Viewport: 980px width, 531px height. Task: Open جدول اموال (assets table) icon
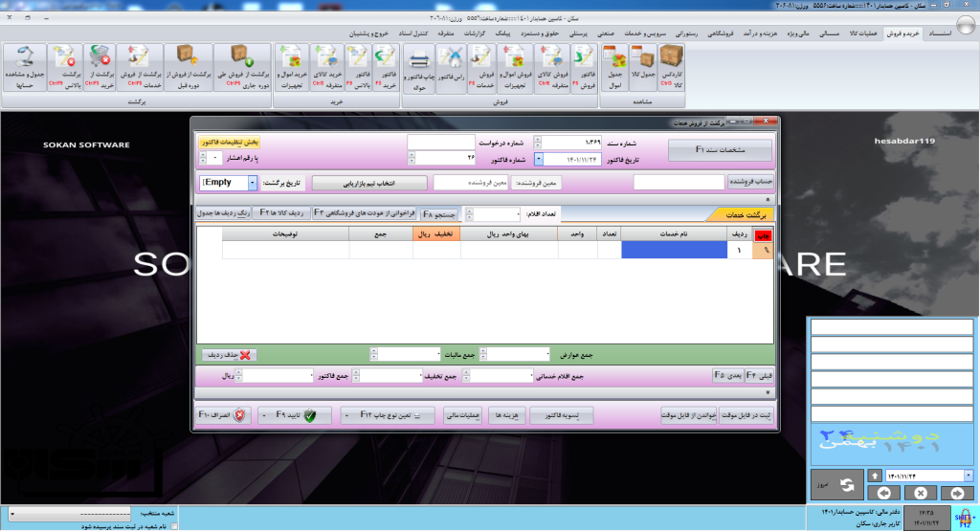615,68
